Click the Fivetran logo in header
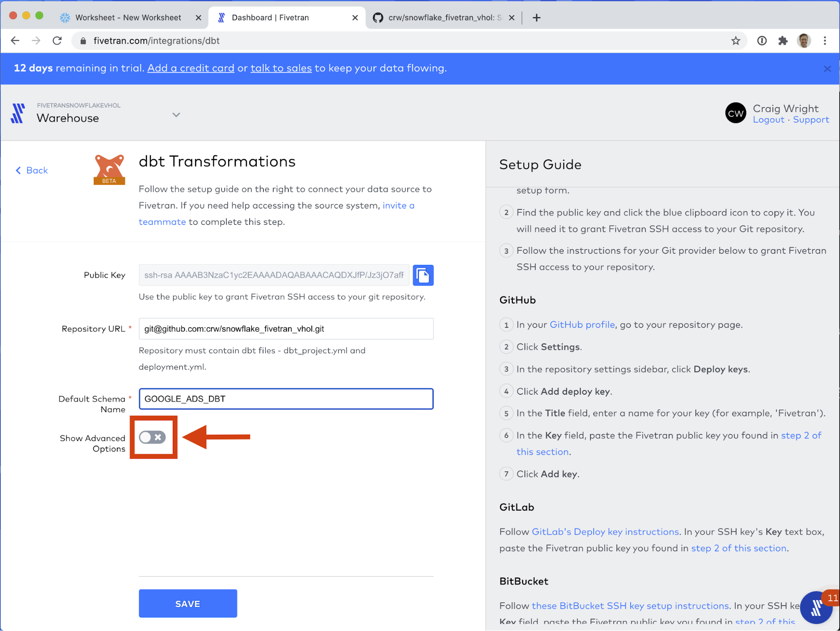The height and width of the screenshot is (631, 840). [x=18, y=113]
